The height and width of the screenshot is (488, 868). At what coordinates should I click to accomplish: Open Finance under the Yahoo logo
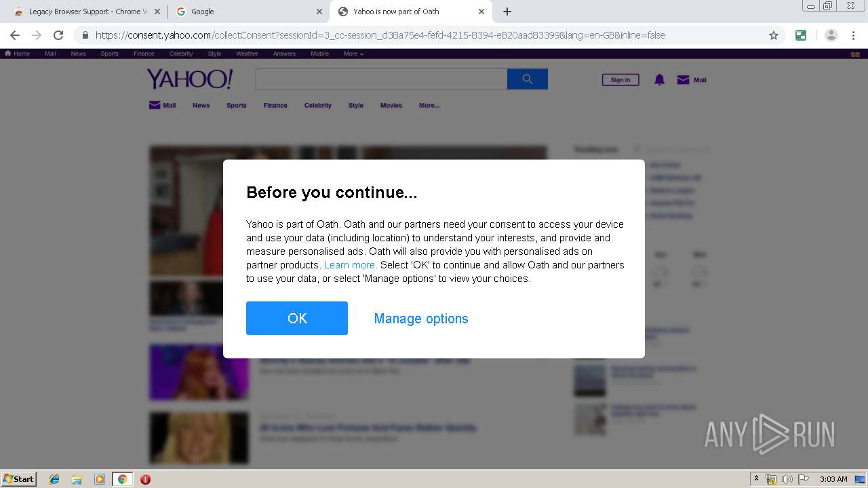click(x=275, y=105)
